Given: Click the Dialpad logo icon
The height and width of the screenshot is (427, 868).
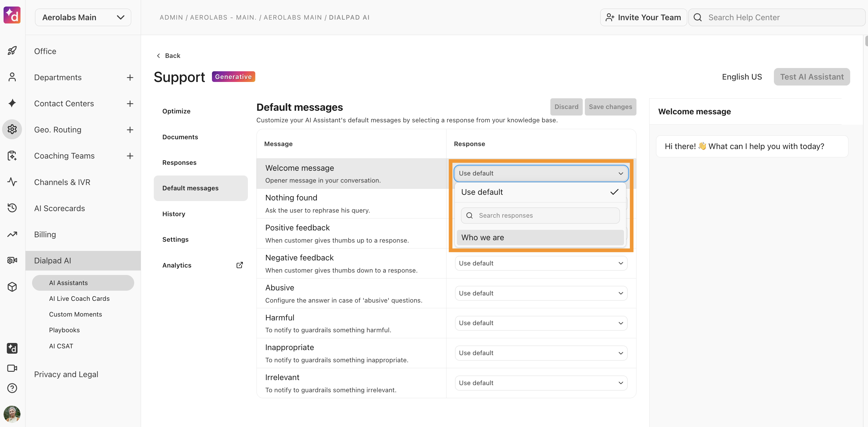Looking at the screenshot, I should [x=12, y=15].
